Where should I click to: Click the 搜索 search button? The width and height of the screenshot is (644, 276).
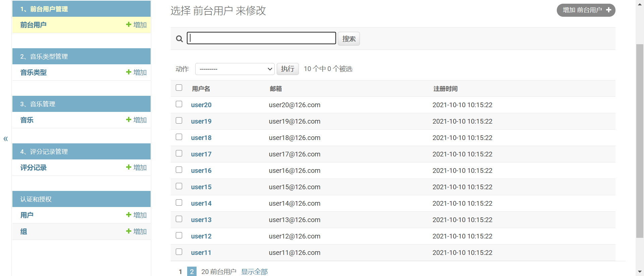(x=349, y=39)
